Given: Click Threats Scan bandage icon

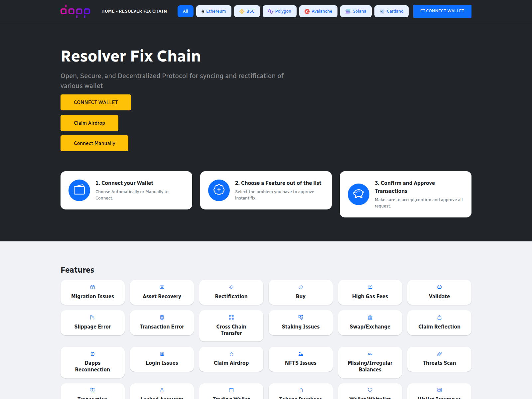Looking at the screenshot, I should pyautogui.click(x=439, y=354).
